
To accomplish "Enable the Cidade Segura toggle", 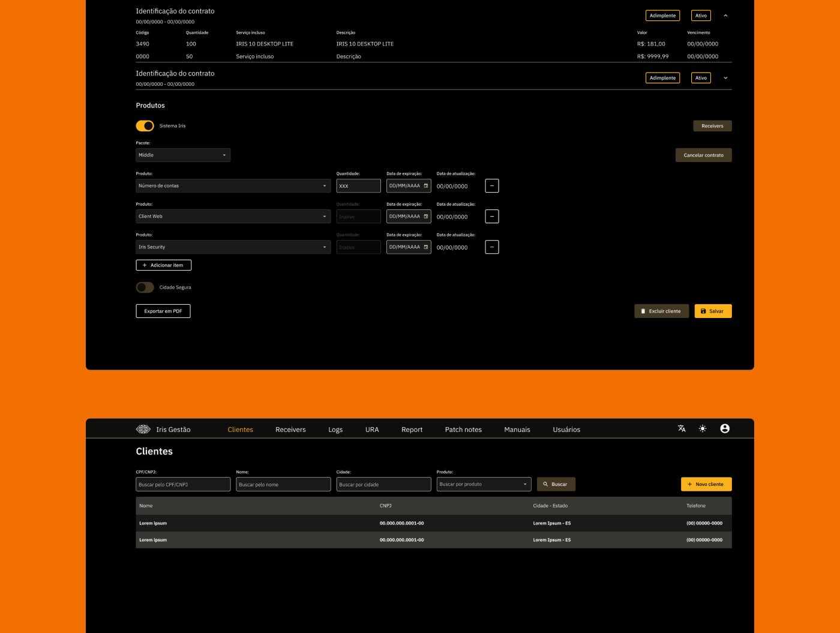I will click(145, 287).
